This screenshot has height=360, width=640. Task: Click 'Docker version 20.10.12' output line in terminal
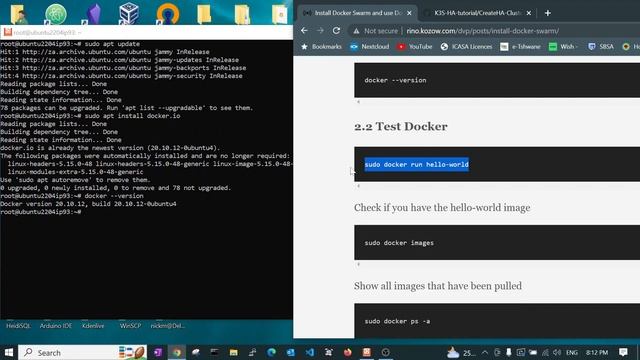[88, 204]
